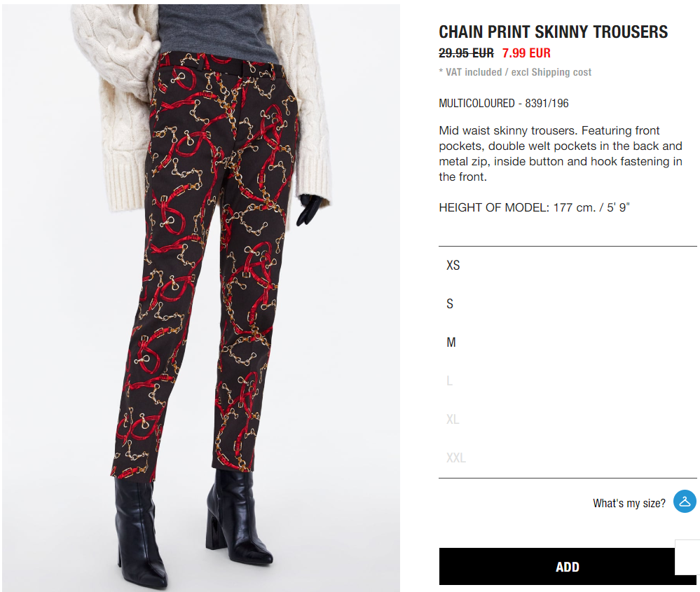Click the MULTICOLOURED 8391/196 reference text

(504, 103)
